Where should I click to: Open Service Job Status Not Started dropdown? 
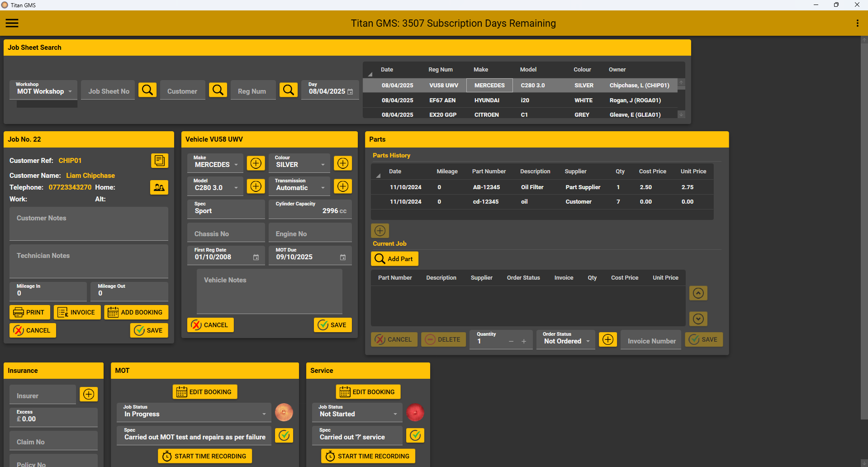(x=357, y=412)
